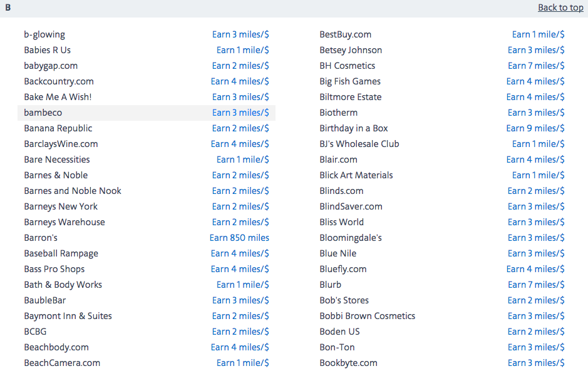Select Barnes and Noble Nook
The image size is (588, 371).
pos(73,191)
